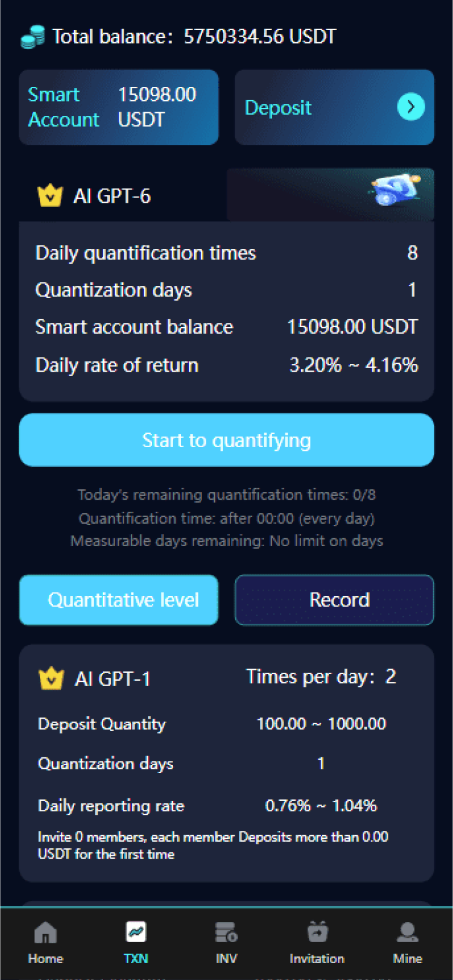Open the Deposit card
The height and width of the screenshot is (980, 453).
[334, 107]
